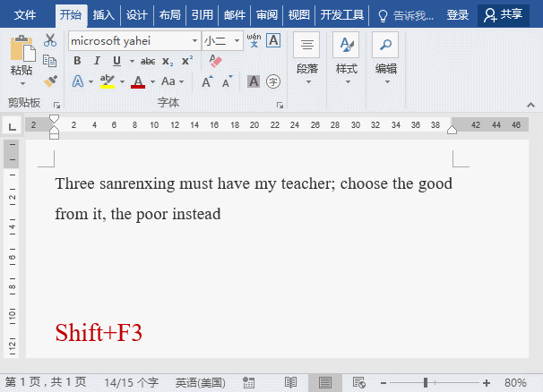
Task: Expand the font size dropdown
Action: 237,41
